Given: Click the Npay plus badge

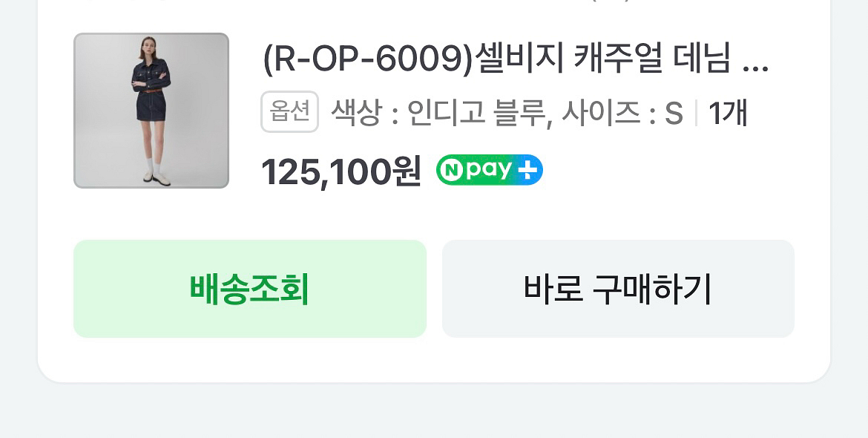Looking at the screenshot, I should pyautogui.click(x=490, y=170).
